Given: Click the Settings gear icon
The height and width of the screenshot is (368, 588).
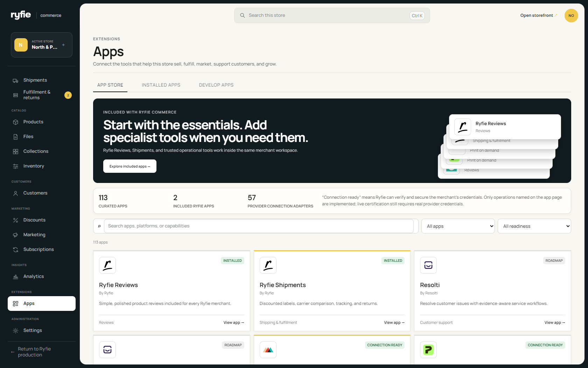Looking at the screenshot, I should point(15,330).
